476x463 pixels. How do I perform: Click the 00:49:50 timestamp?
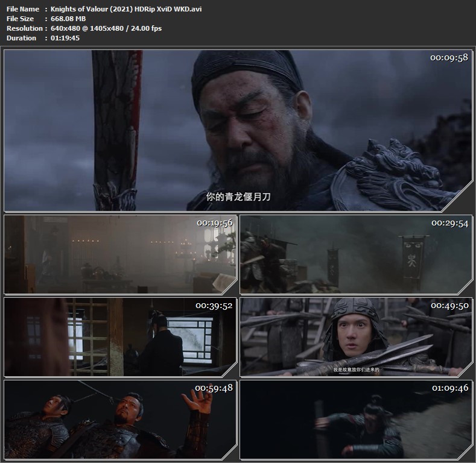(449, 306)
